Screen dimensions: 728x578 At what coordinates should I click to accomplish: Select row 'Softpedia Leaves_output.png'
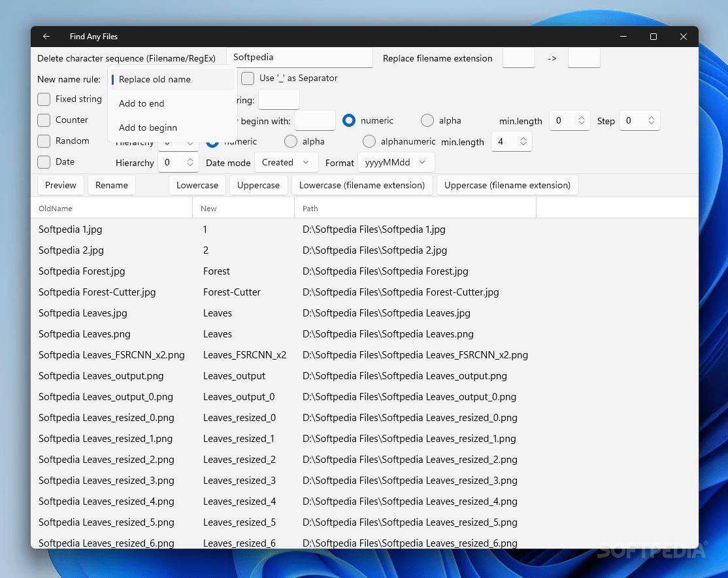[365, 375]
